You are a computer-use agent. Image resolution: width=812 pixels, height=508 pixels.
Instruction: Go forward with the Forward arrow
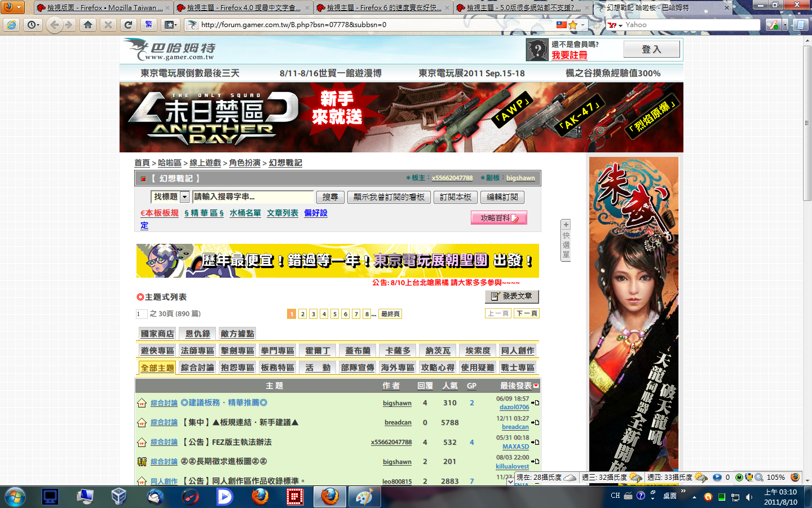click(69, 25)
